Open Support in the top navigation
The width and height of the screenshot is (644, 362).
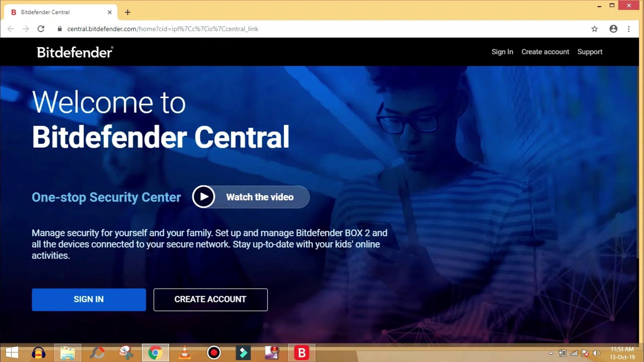(x=590, y=52)
